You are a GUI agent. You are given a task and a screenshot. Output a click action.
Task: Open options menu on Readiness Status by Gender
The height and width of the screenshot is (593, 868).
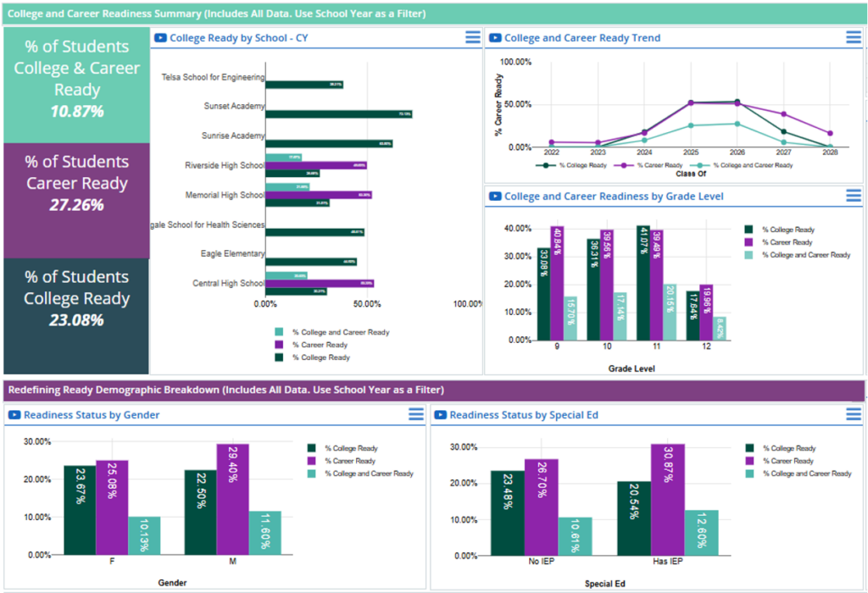(415, 414)
